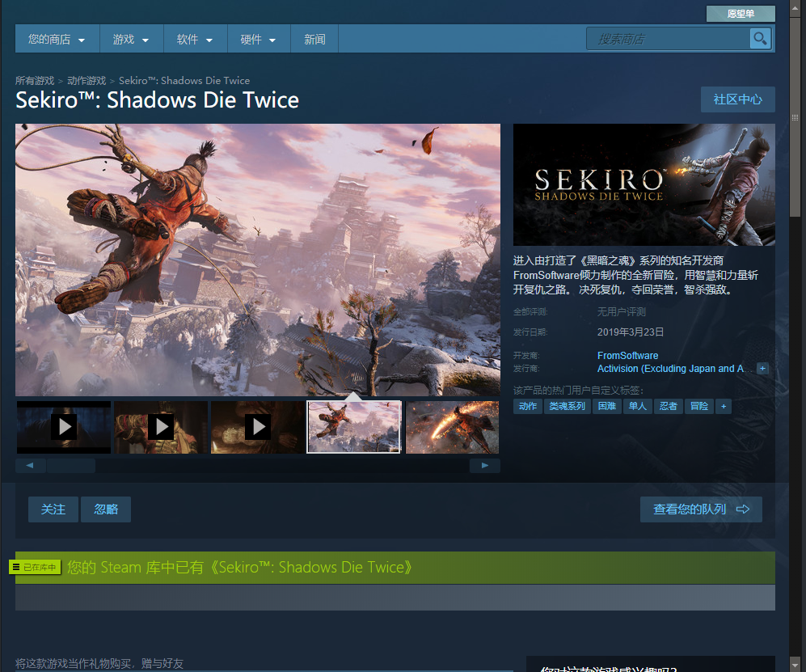Play the second trailer video thumbnail
This screenshot has height=672, width=806.
tap(161, 426)
